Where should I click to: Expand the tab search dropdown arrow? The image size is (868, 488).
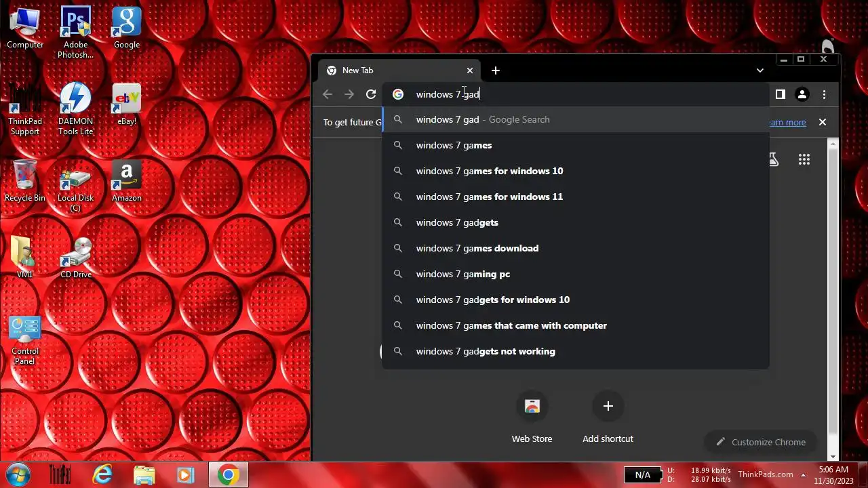(x=760, y=70)
